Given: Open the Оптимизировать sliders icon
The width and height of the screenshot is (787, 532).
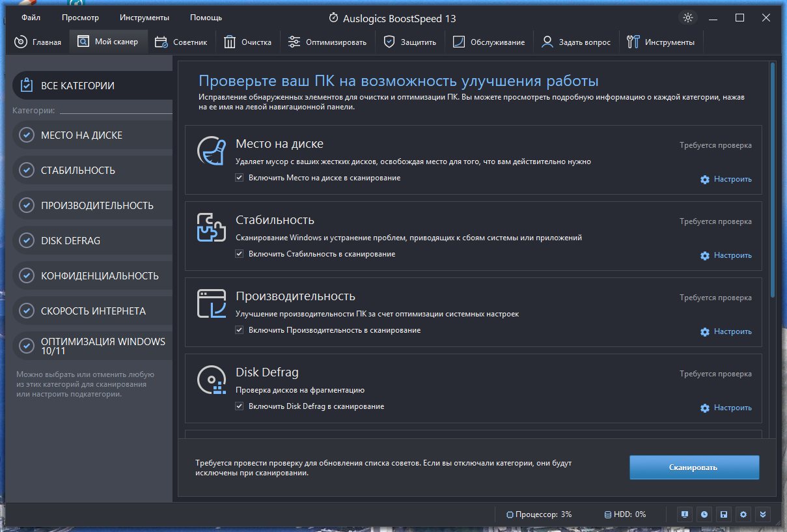Looking at the screenshot, I should click(x=294, y=42).
